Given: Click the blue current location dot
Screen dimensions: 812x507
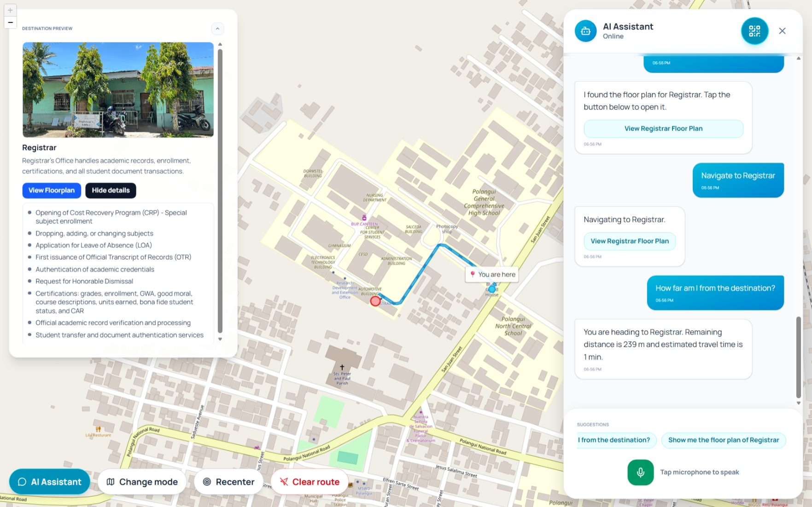Looking at the screenshot, I should [x=492, y=289].
